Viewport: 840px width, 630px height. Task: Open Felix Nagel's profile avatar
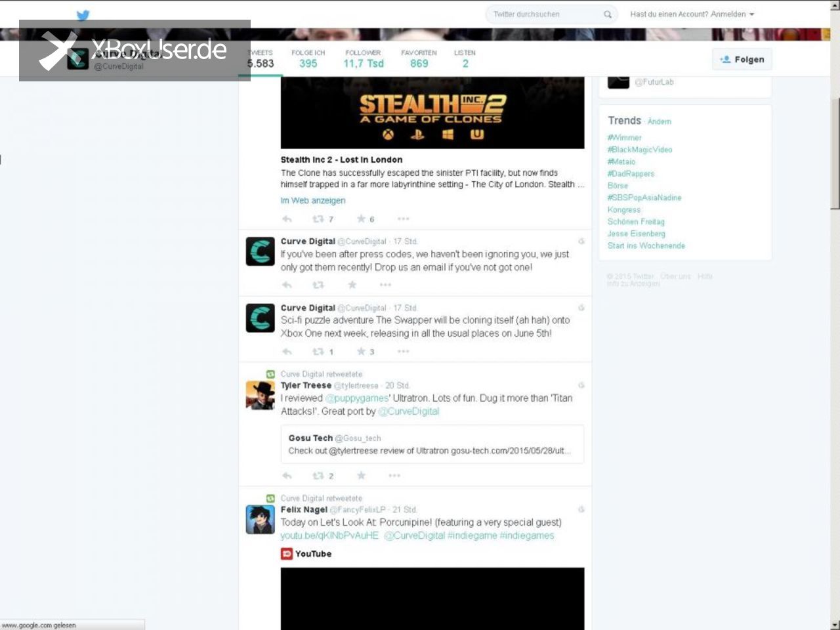[x=260, y=519]
